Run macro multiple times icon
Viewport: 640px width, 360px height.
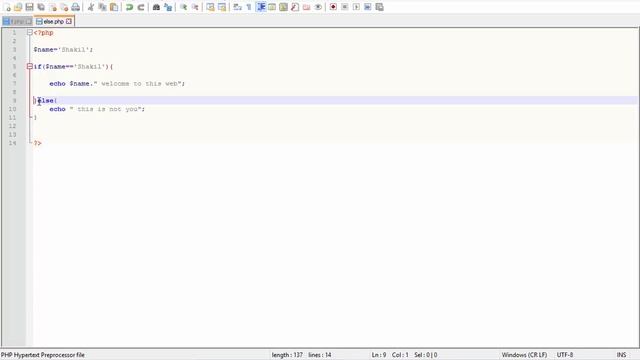(x=367, y=7)
